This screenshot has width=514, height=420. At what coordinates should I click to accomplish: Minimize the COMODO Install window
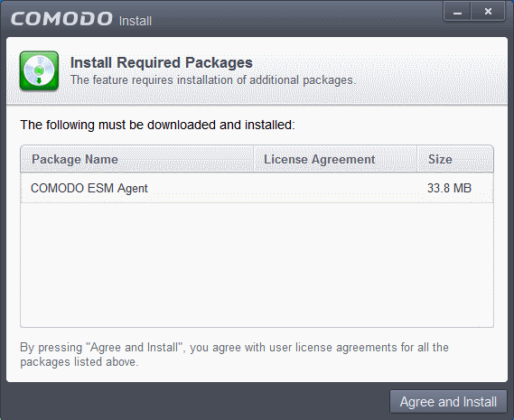coord(457,12)
